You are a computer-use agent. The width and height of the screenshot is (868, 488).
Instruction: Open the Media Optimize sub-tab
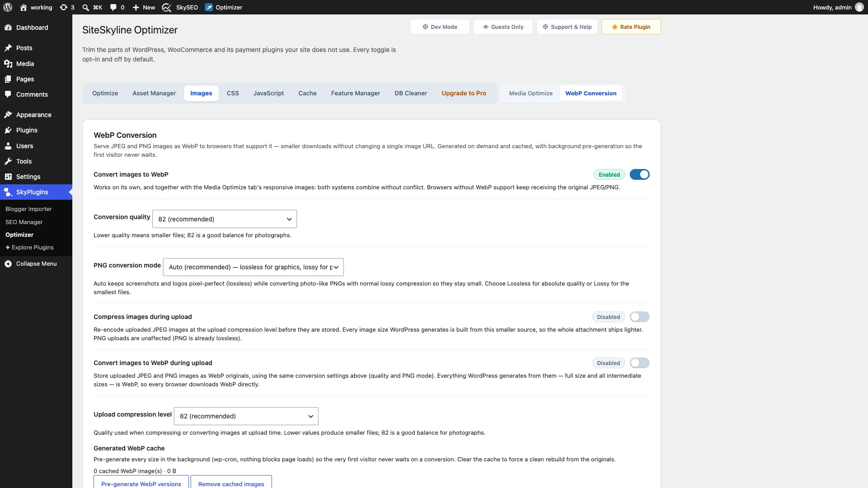[x=531, y=93]
